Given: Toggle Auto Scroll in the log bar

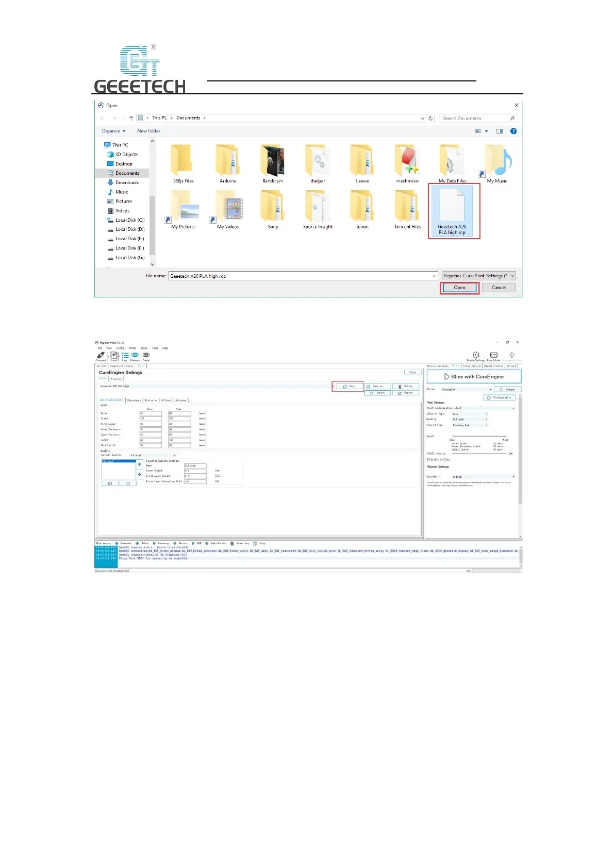Looking at the screenshot, I should pyautogui.click(x=207, y=543).
